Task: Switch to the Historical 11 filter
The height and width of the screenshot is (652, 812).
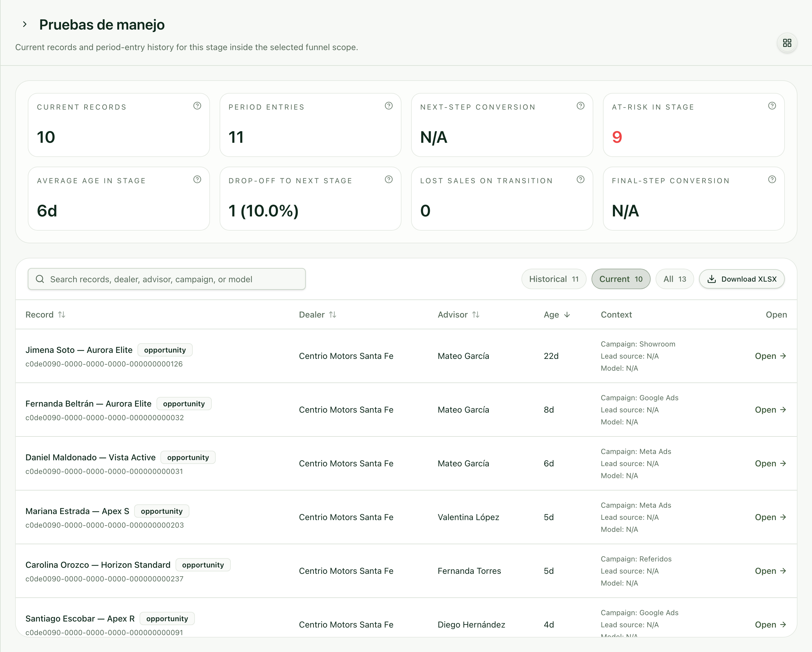Action: pos(554,279)
